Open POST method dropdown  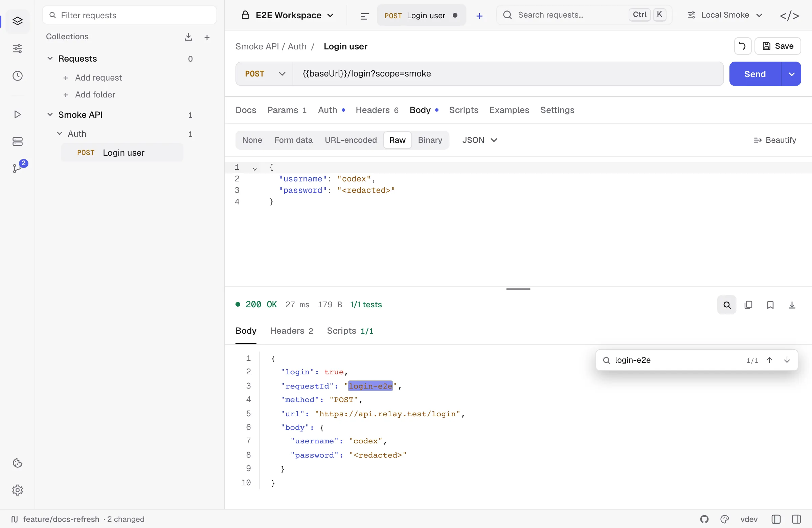point(265,74)
